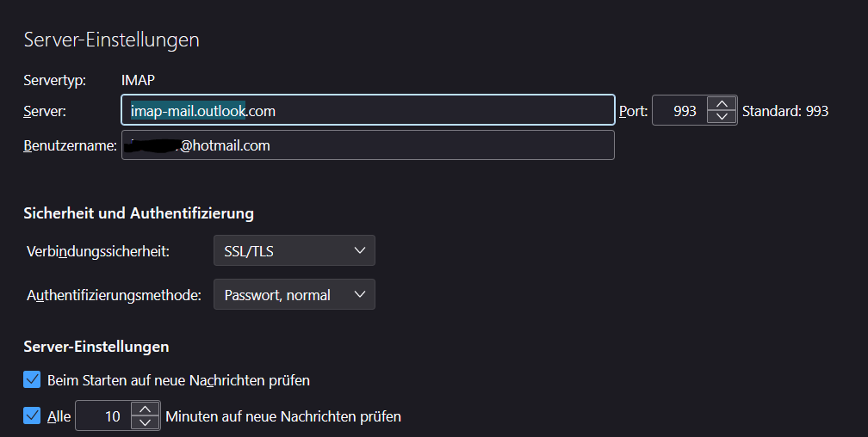Click the 'Sicherheit und Authentifizierung' heading
This screenshot has width=868, height=437.
[138, 212]
